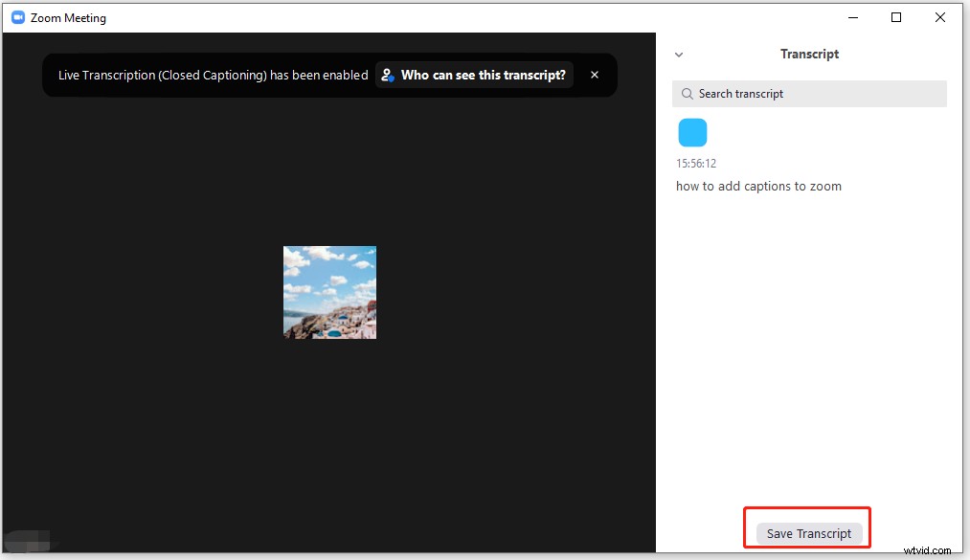Image resolution: width=970 pixels, height=560 pixels.
Task: Click the X on the Live Transcription banner
Action: pos(595,75)
